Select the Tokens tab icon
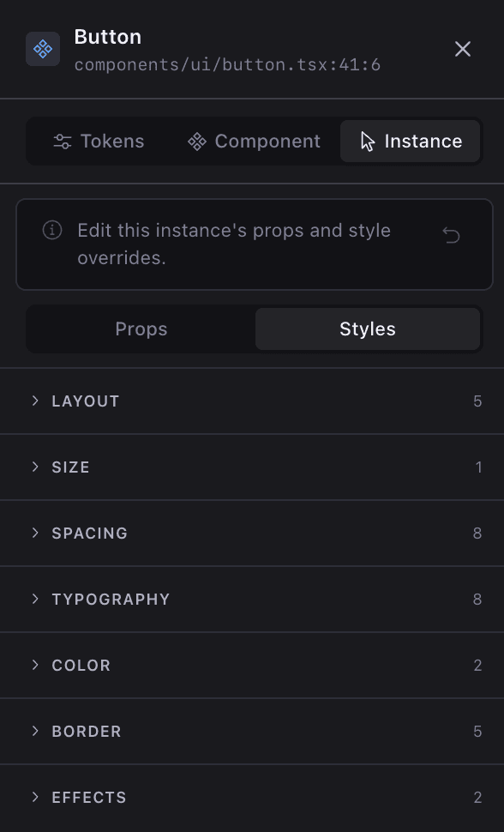504x832 pixels. click(63, 141)
